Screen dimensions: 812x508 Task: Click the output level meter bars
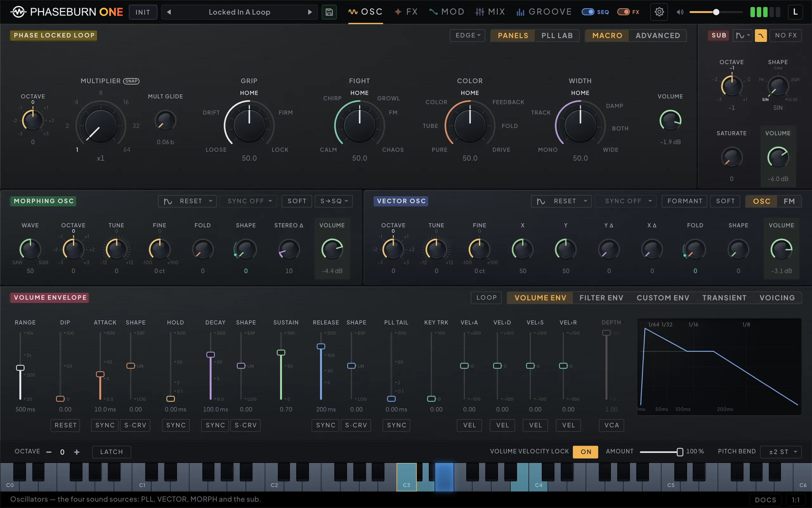(765, 12)
